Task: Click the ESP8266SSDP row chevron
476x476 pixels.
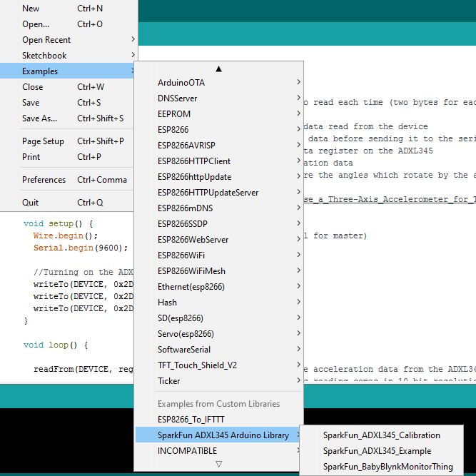Action: click(298, 223)
